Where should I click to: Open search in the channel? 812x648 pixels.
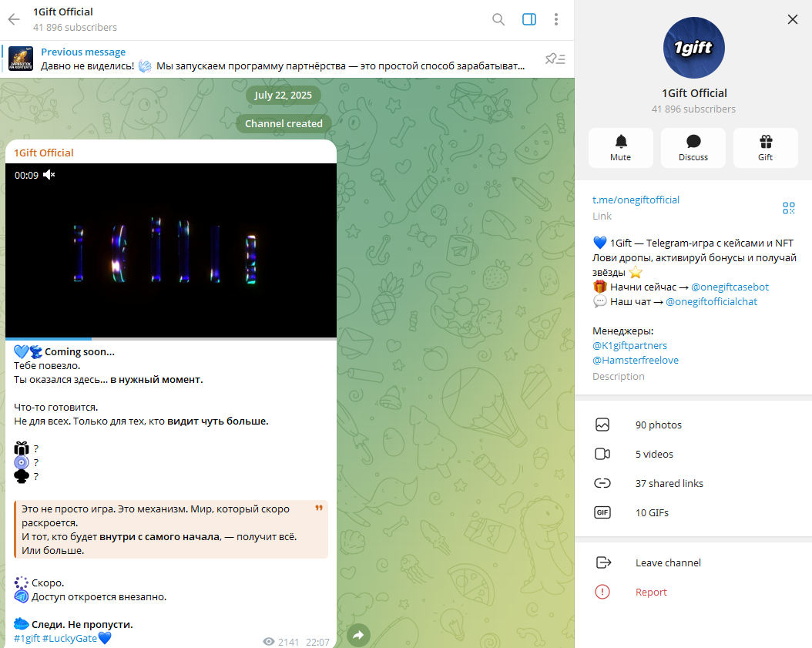click(x=498, y=19)
